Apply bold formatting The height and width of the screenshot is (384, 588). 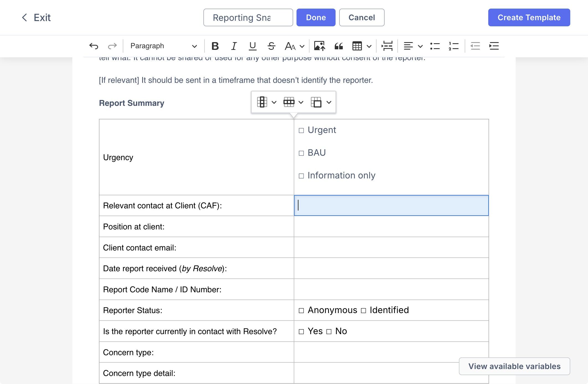[215, 46]
